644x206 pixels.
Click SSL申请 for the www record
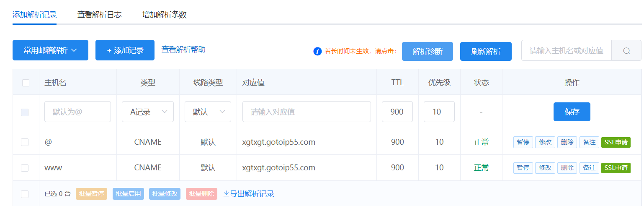[616, 168]
